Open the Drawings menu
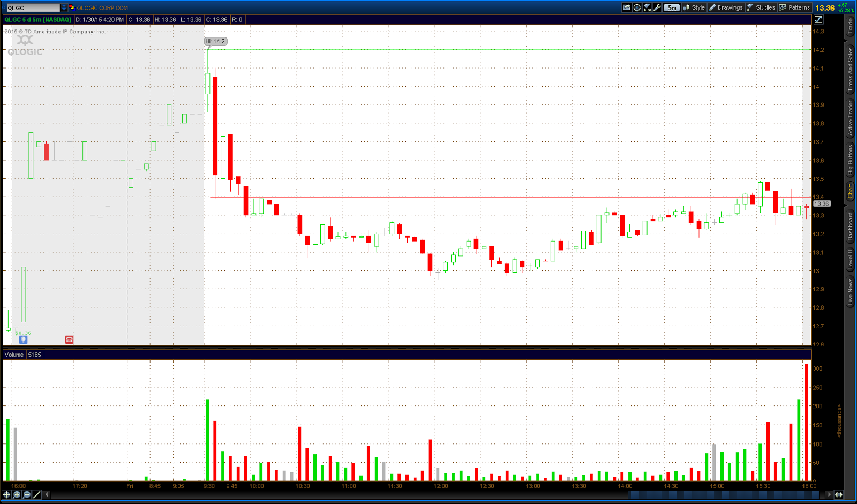This screenshot has width=857, height=504. click(726, 7)
